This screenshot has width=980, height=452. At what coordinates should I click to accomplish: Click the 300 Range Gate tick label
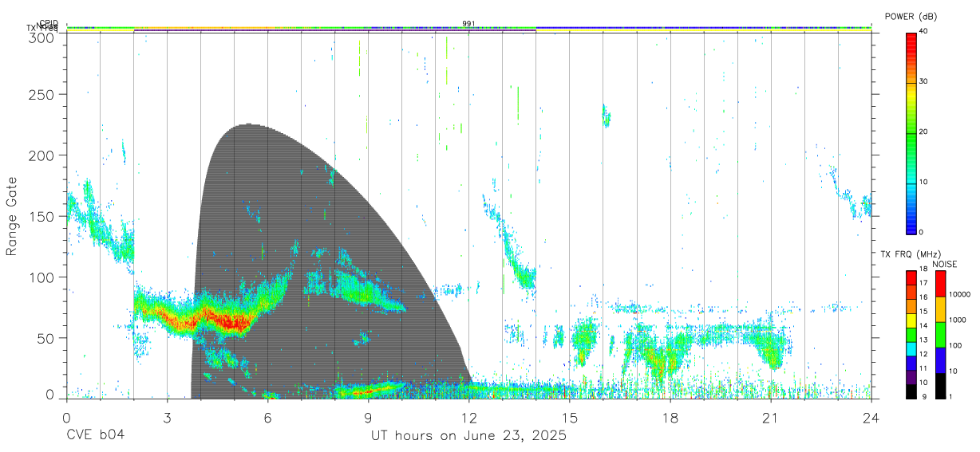tap(43, 37)
